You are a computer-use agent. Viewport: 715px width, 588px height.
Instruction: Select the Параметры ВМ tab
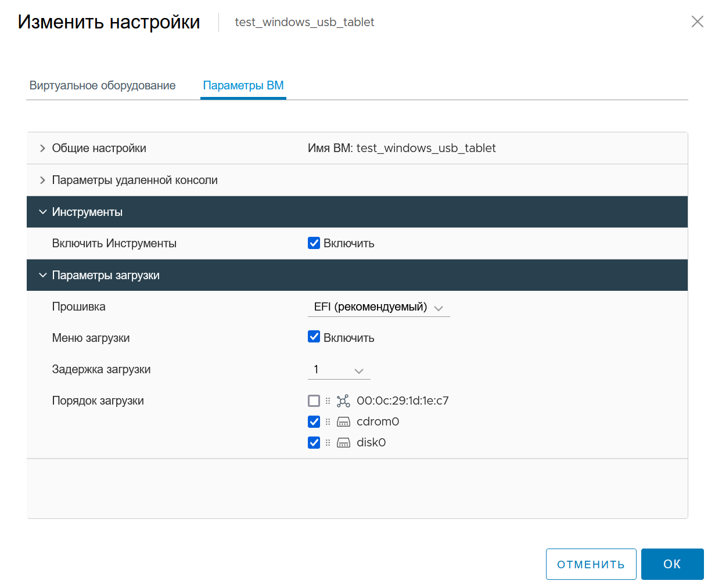(243, 85)
